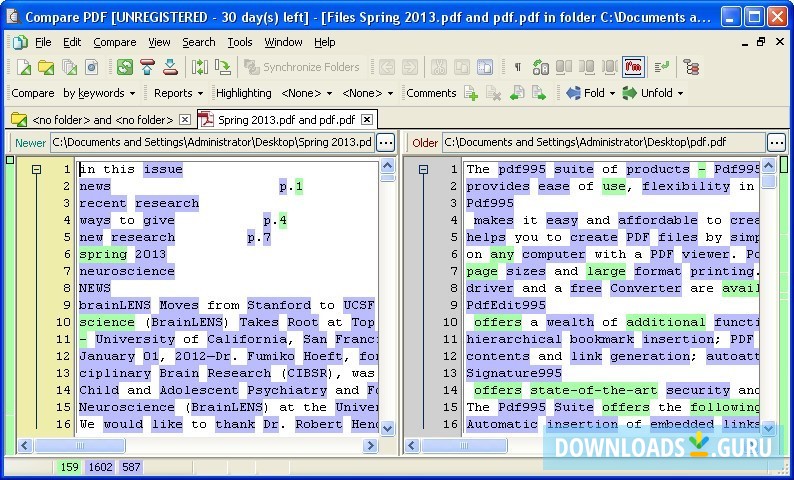794x480 pixels.
Task: Click the add comment icon
Action: point(471,93)
